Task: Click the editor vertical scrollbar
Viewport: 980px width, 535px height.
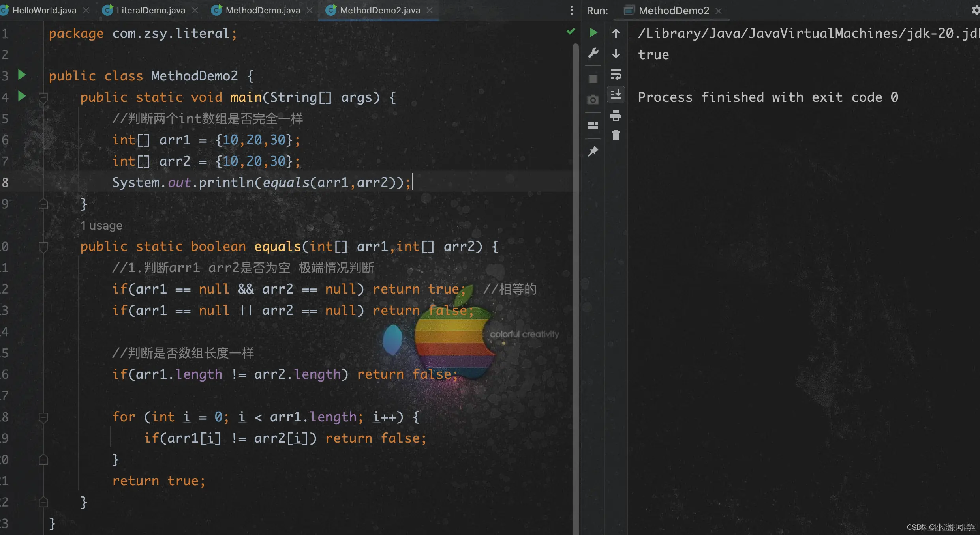Action: (575, 276)
